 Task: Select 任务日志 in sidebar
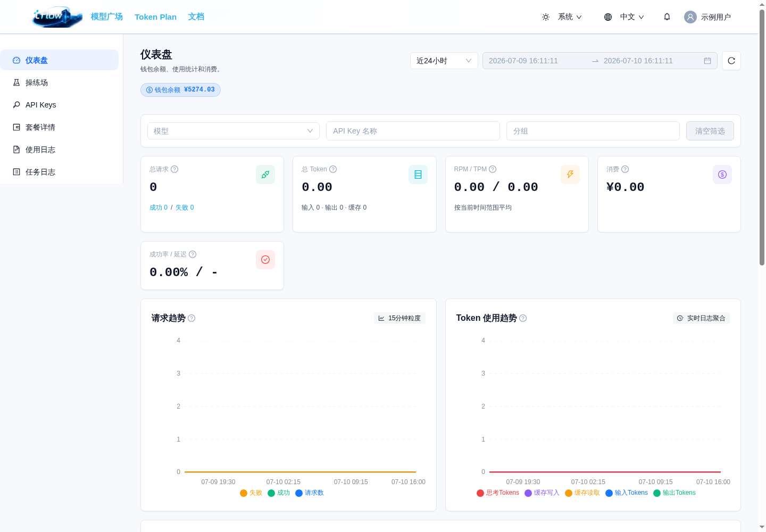(x=59, y=172)
